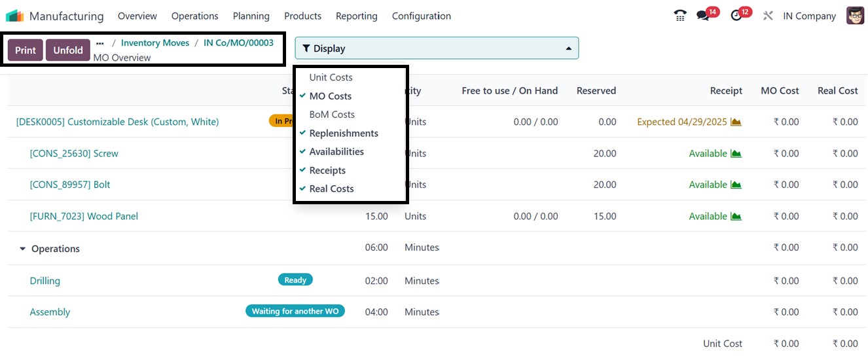Uncheck the MO Costs display option
The image size is (868, 362).
point(330,96)
